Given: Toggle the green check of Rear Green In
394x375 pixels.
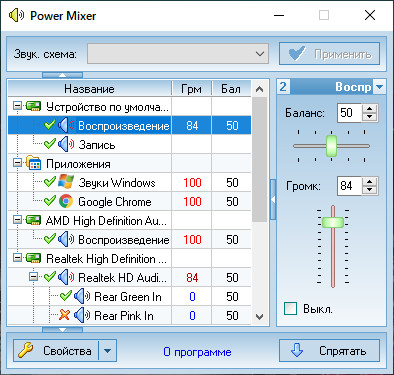Looking at the screenshot, I should pos(66,296).
